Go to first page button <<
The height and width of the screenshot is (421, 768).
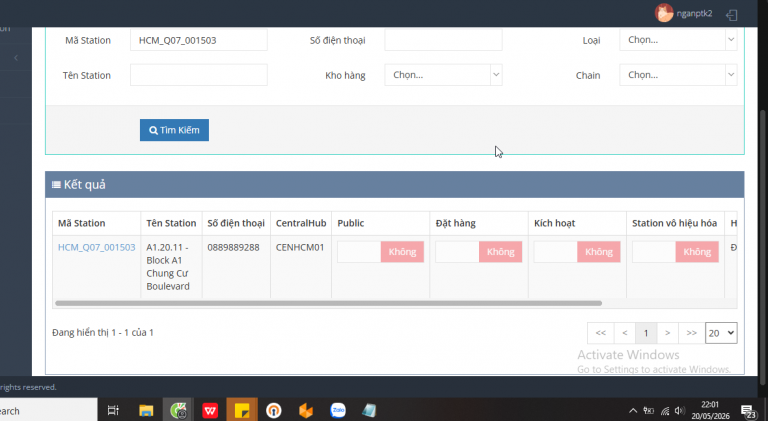pyautogui.click(x=600, y=333)
